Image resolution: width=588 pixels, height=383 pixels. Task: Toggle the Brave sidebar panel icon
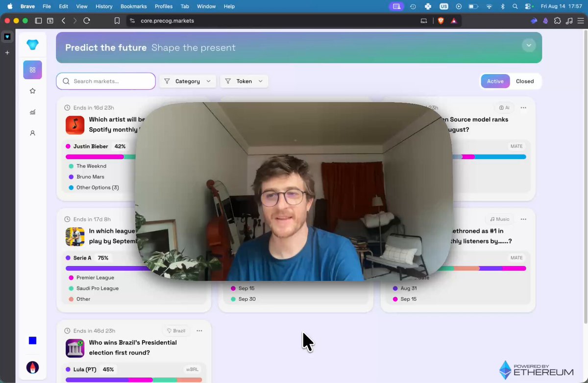(x=38, y=21)
